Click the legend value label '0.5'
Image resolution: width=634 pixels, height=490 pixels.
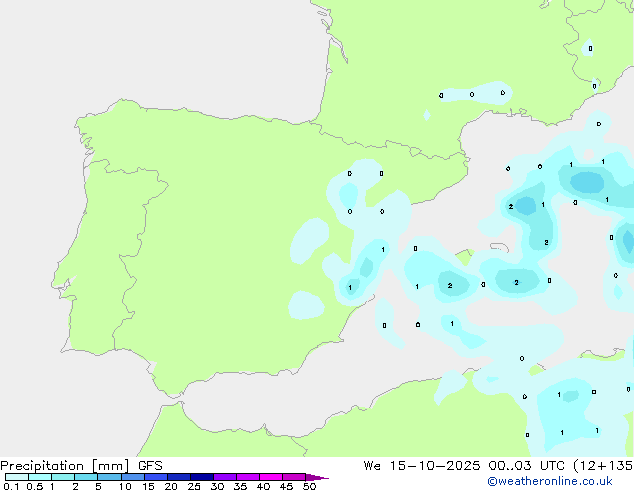click(x=35, y=486)
